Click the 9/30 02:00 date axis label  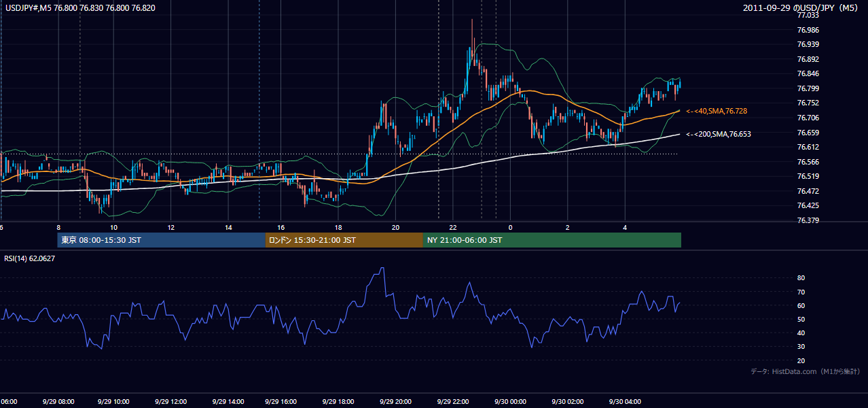pos(566,401)
